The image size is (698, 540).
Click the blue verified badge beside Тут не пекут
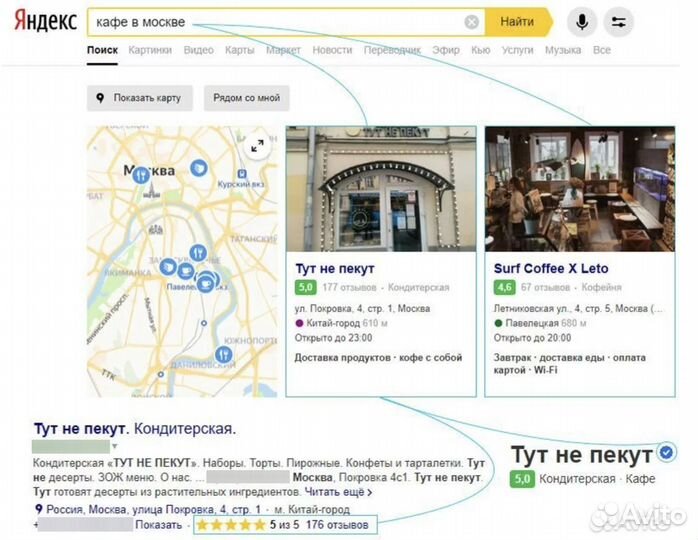666,451
